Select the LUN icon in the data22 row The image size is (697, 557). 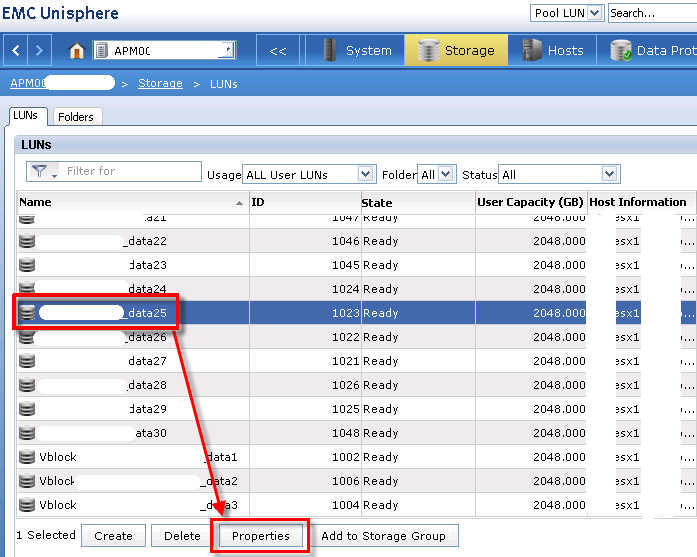click(x=27, y=241)
